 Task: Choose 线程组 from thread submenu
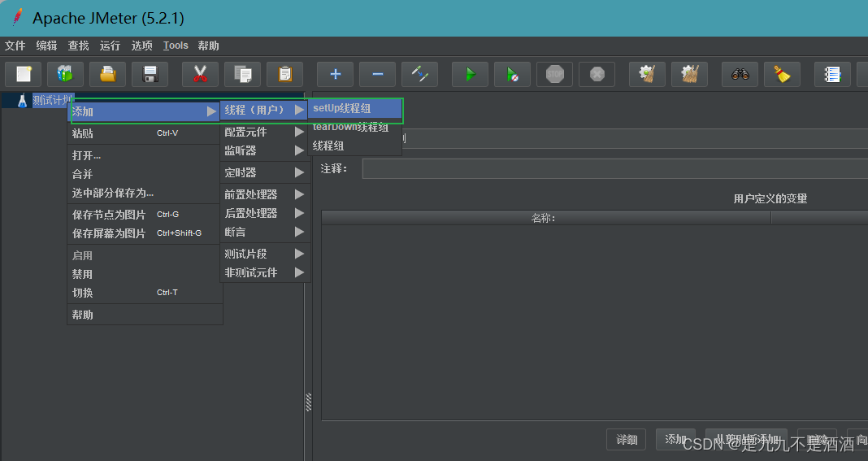(x=355, y=146)
